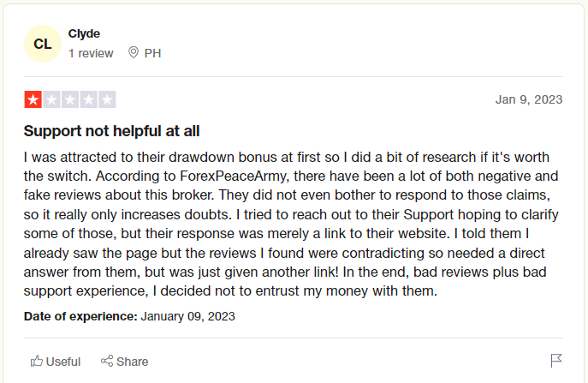Select the PH country label
588x383 pixels.
[152, 53]
